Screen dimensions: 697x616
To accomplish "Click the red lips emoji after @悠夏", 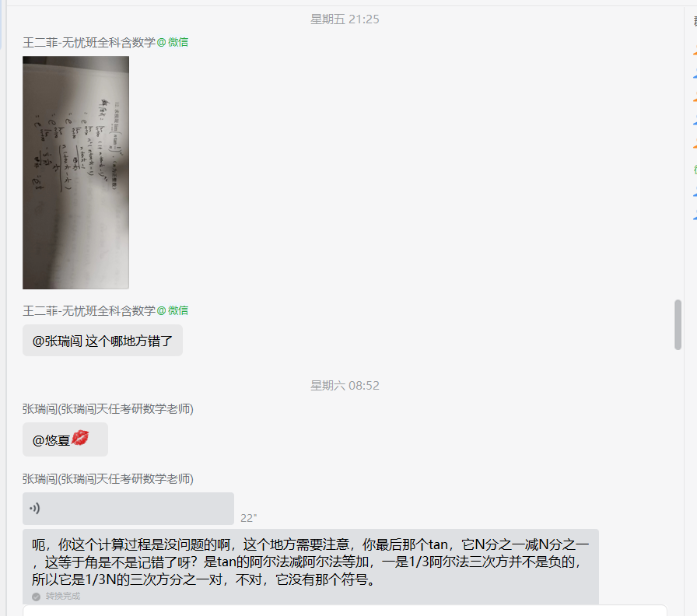I will (80, 438).
